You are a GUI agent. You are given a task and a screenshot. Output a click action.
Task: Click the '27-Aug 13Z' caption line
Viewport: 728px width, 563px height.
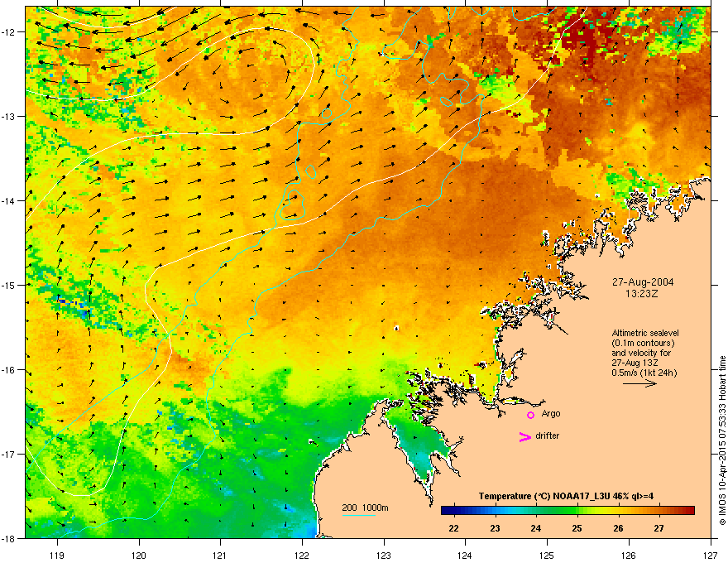635,363
